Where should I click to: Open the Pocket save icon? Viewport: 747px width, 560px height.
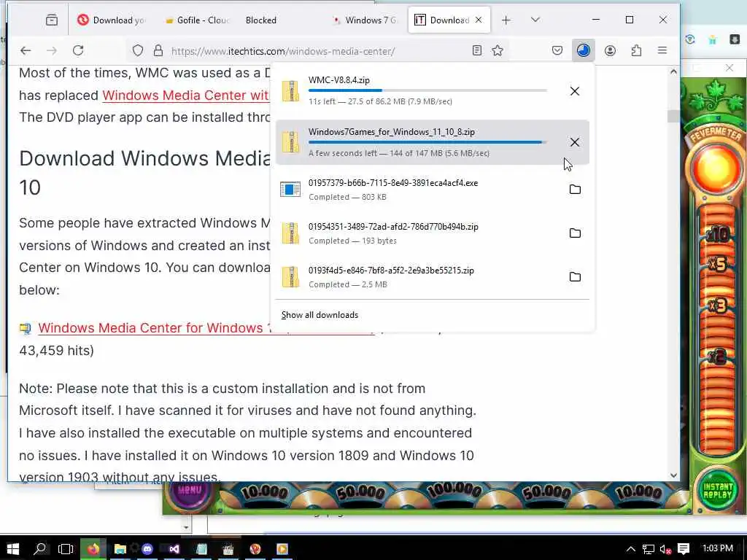tap(557, 50)
